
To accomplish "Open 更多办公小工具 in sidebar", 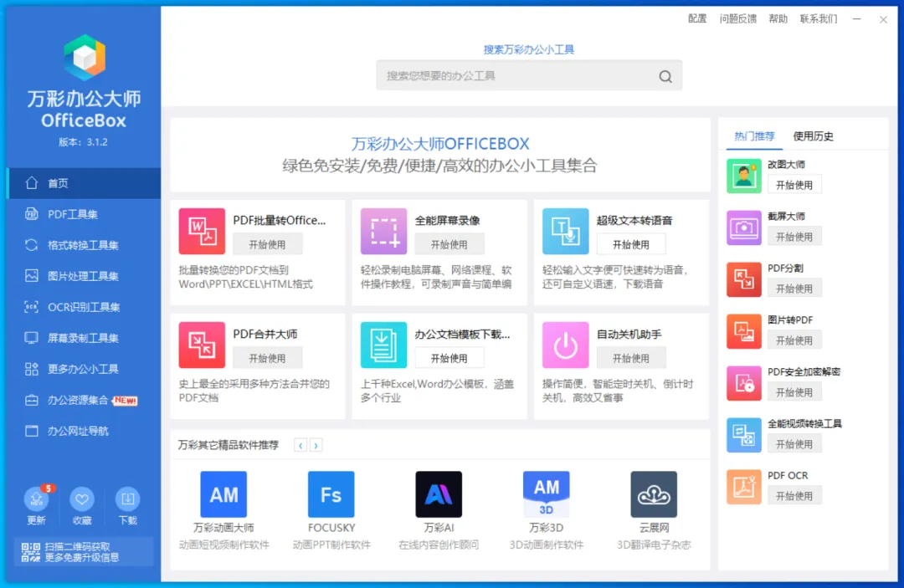I will pyautogui.click(x=85, y=369).
